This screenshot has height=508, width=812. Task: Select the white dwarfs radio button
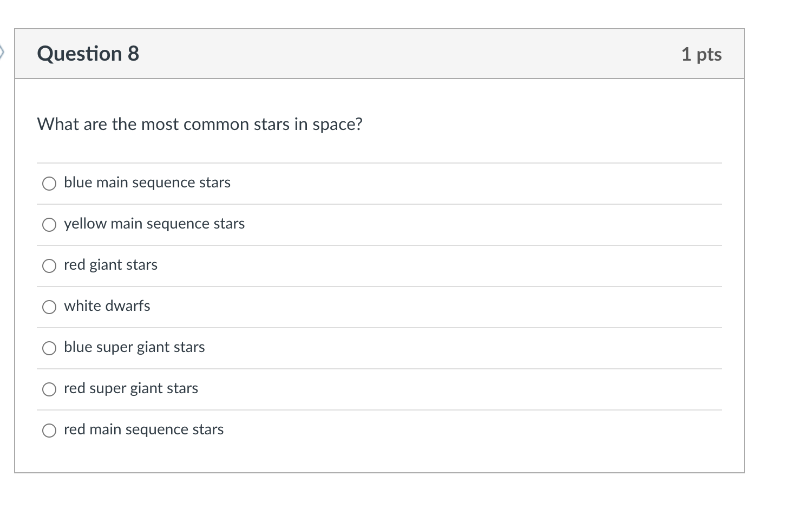tap(49, 307)
